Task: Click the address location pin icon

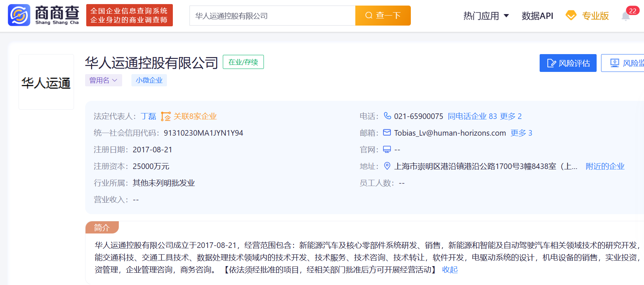Action: 387,166
